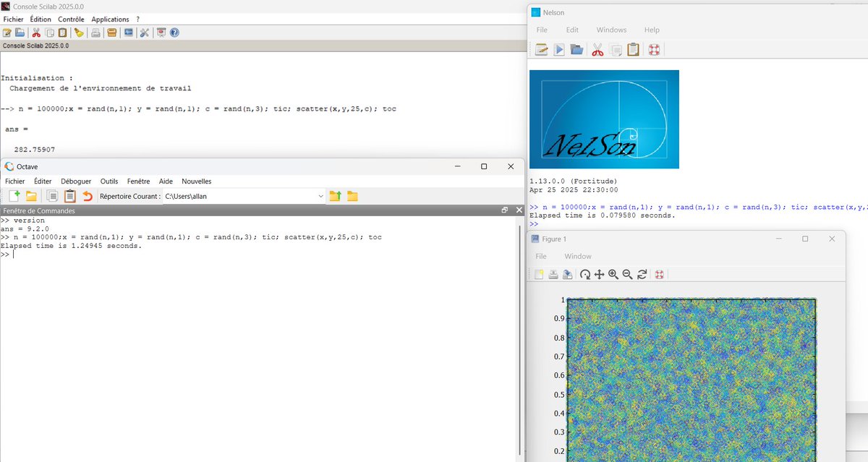Browse directories folder icon in Octave

pyautogui.click(x=352, y=196)
